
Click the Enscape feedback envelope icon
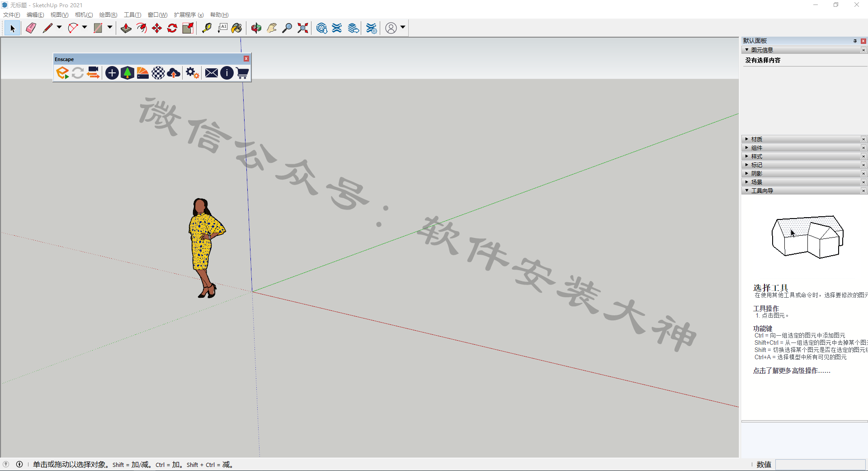pyautogui.click(x=212, y=73)
